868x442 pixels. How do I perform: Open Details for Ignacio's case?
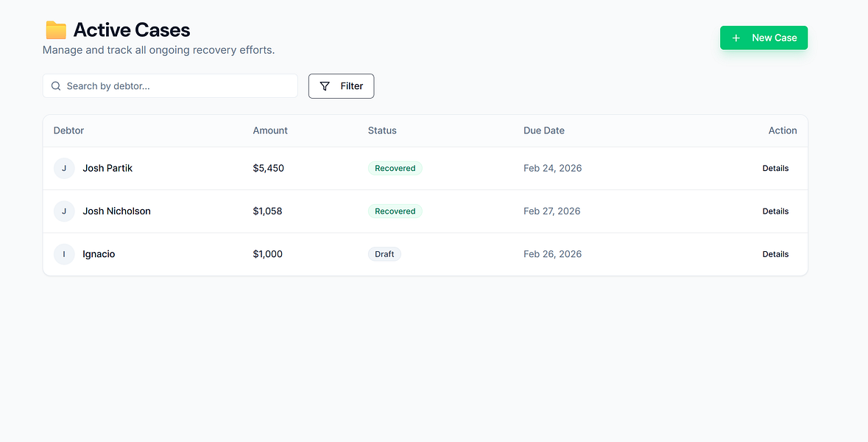coord(775,254)
